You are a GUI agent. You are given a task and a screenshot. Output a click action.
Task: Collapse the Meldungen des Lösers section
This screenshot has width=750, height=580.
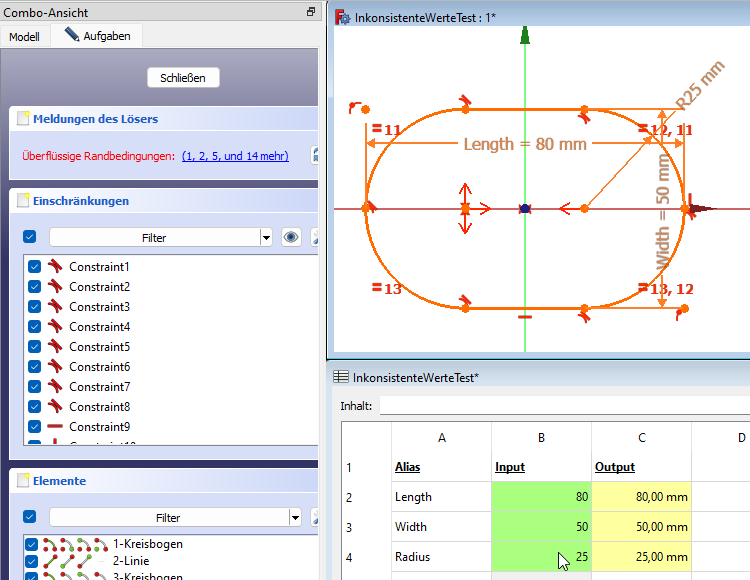[x=95, y=119]
